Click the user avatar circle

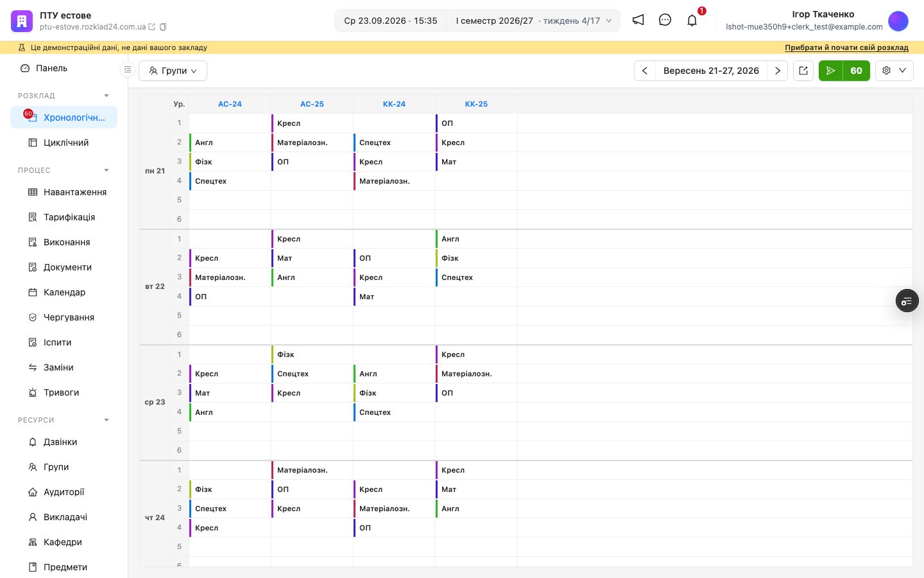click(898, 21)
